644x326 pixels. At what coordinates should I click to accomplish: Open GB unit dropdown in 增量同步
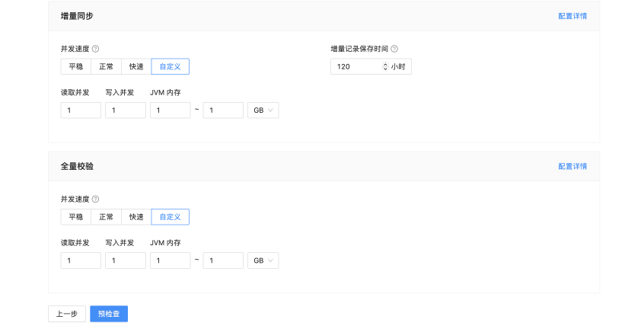[x=263, y=110]
